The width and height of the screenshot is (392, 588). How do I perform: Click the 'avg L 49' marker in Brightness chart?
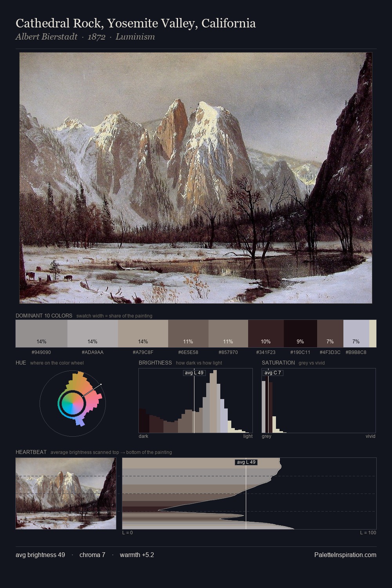point(194,373)
